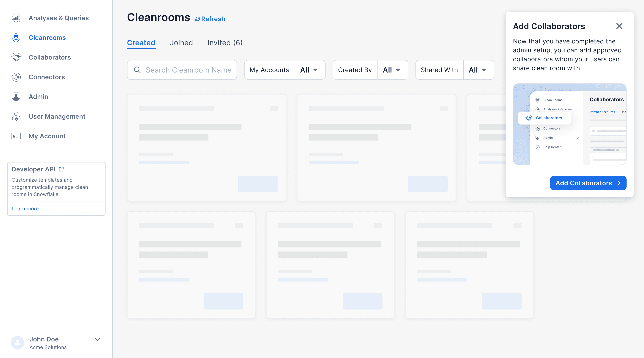Open the Invited (6) tab
The image size is (644, 358).
(225, 43)
